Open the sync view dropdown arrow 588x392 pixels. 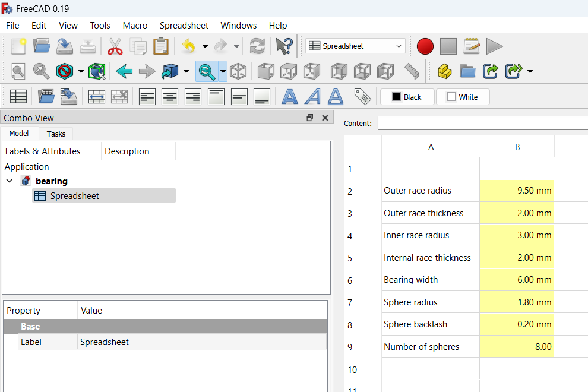(223, 71)
